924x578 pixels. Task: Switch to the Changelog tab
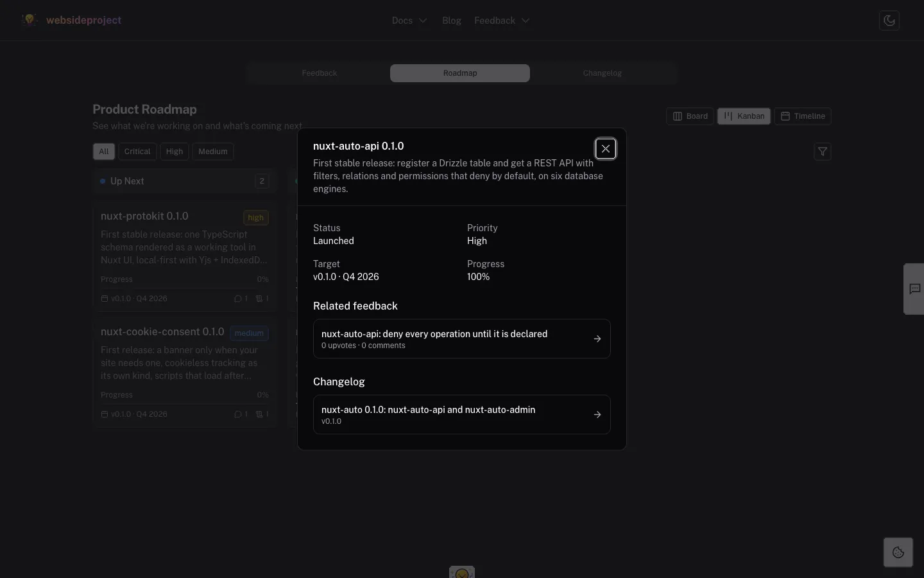[603, 73]
